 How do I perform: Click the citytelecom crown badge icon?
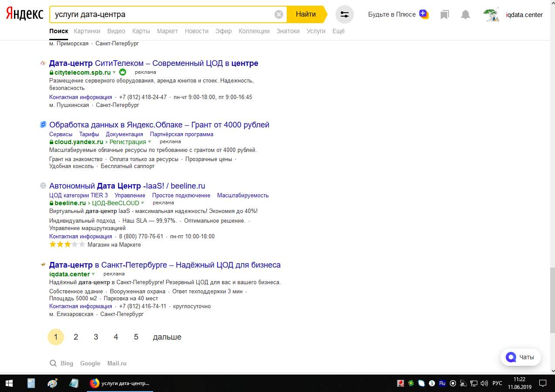pyautogui.click(x=123, y=72)
